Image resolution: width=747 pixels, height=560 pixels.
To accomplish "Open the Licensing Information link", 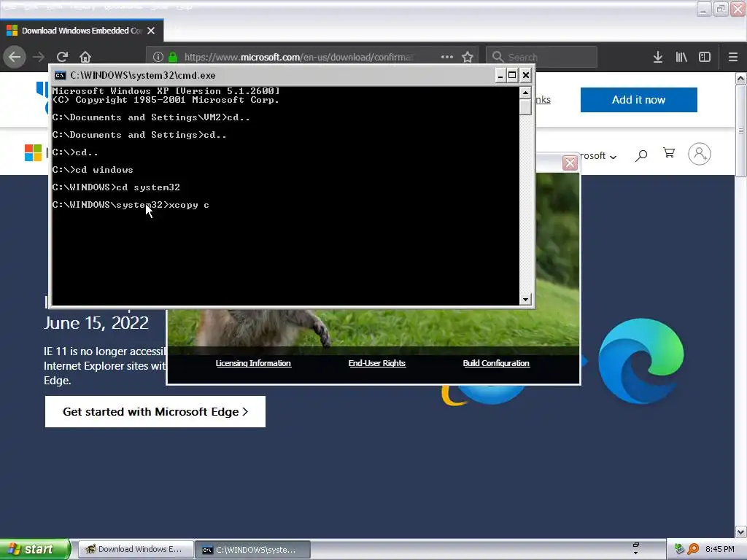I will 253,363.
